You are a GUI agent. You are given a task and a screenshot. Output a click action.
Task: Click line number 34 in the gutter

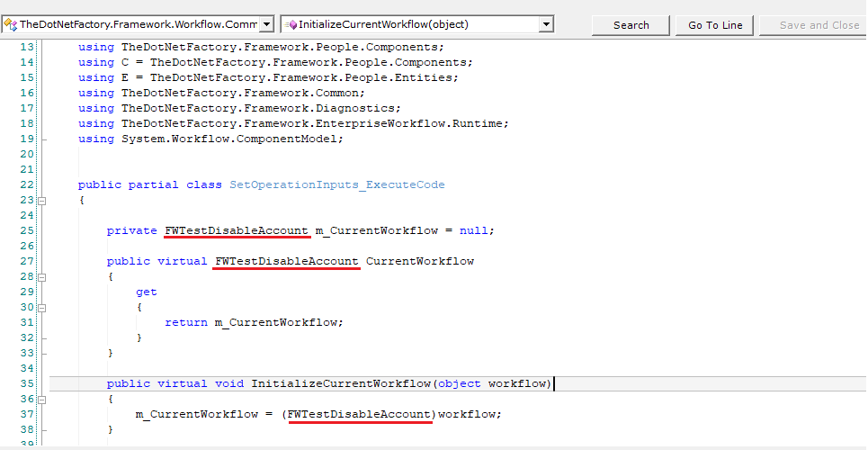tap(27, 368)
